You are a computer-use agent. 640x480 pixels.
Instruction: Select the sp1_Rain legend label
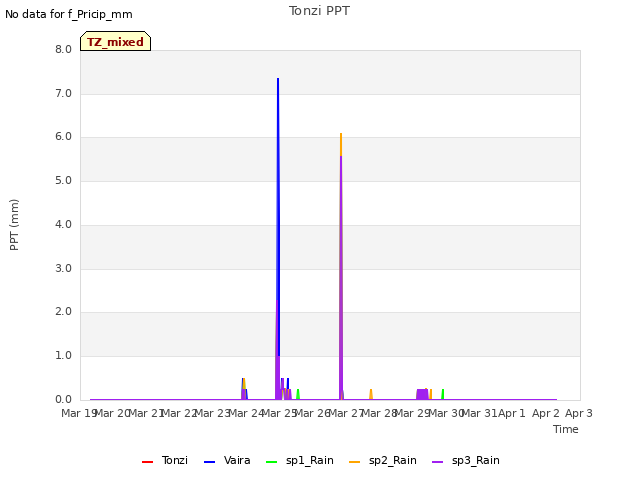310,460
